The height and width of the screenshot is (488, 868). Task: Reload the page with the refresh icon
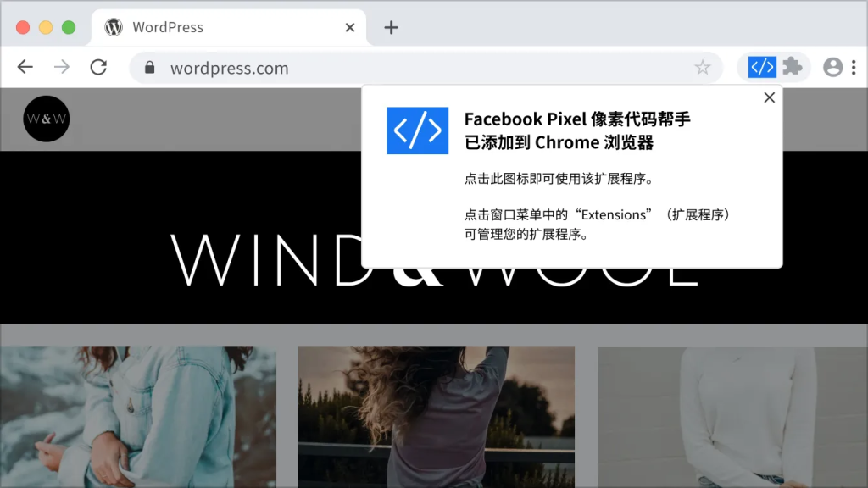(98, 68)
